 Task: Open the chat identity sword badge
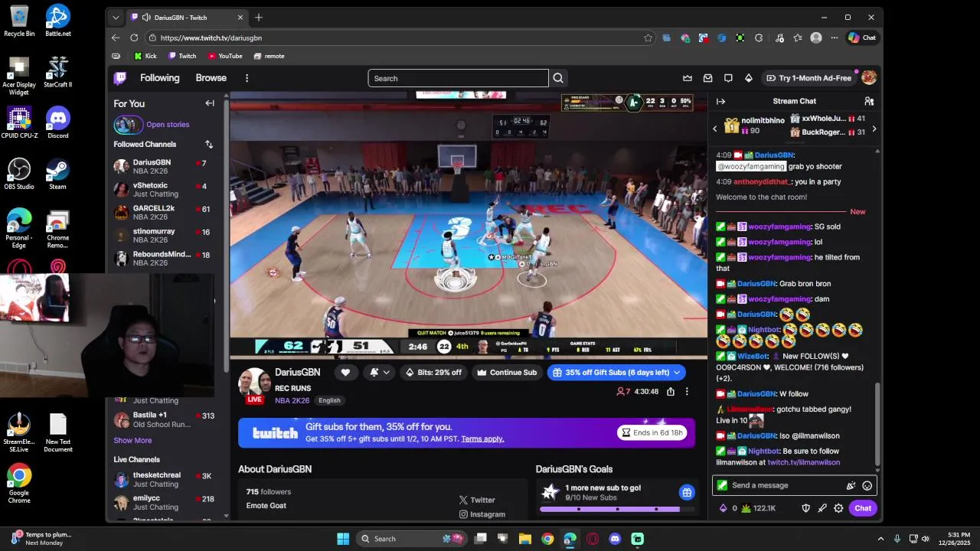coord(722,485)
